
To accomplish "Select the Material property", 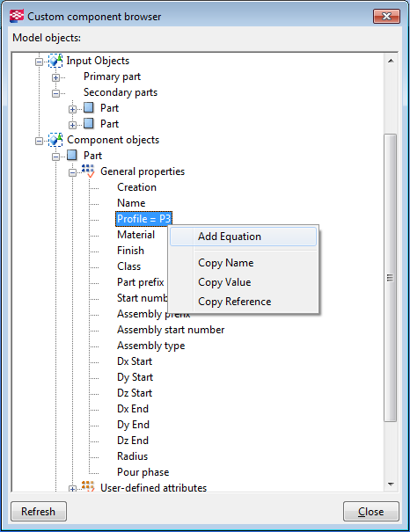I will pyautogui.click(x=135, y=235).
